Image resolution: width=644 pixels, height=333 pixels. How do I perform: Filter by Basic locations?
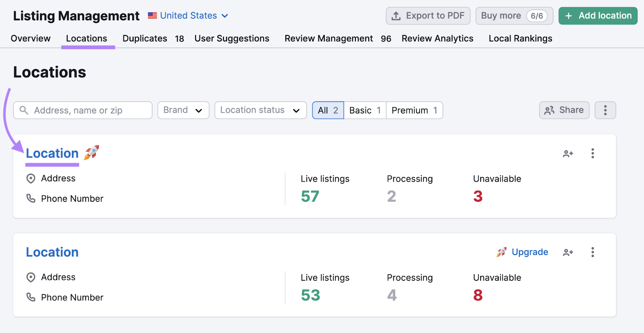[365, 110]
